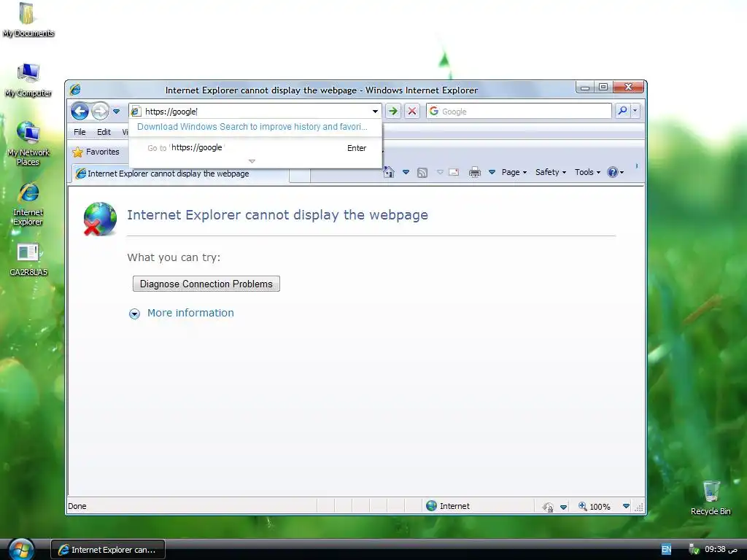
Task: Close the Internet Explorer window
Action: coord(628,87)
